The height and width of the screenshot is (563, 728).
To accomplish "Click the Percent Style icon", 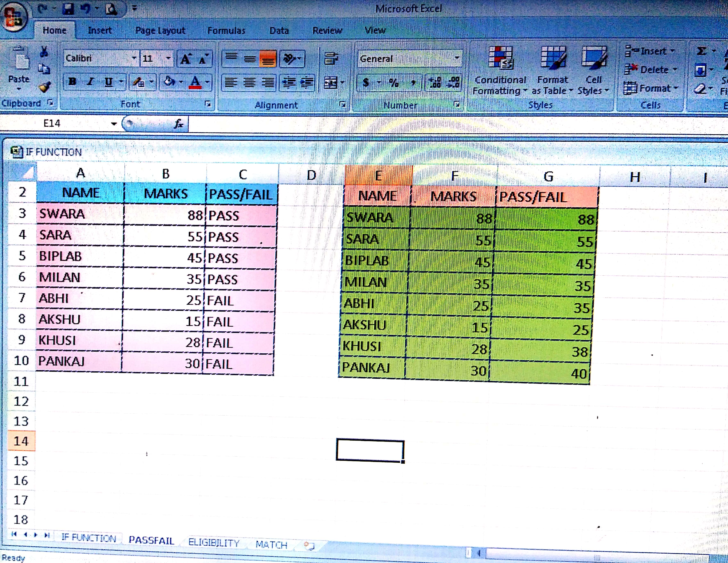I will pos(394,83).
